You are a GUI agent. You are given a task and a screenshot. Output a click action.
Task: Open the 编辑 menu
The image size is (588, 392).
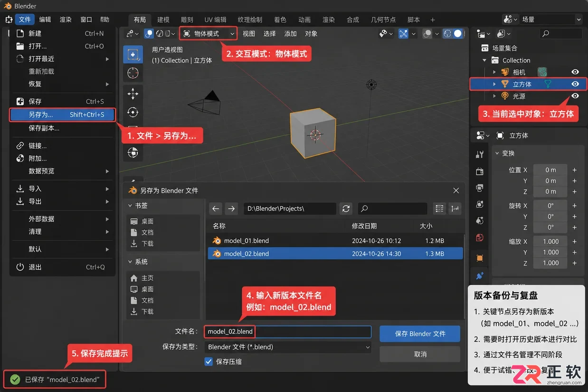coord(45,19)
